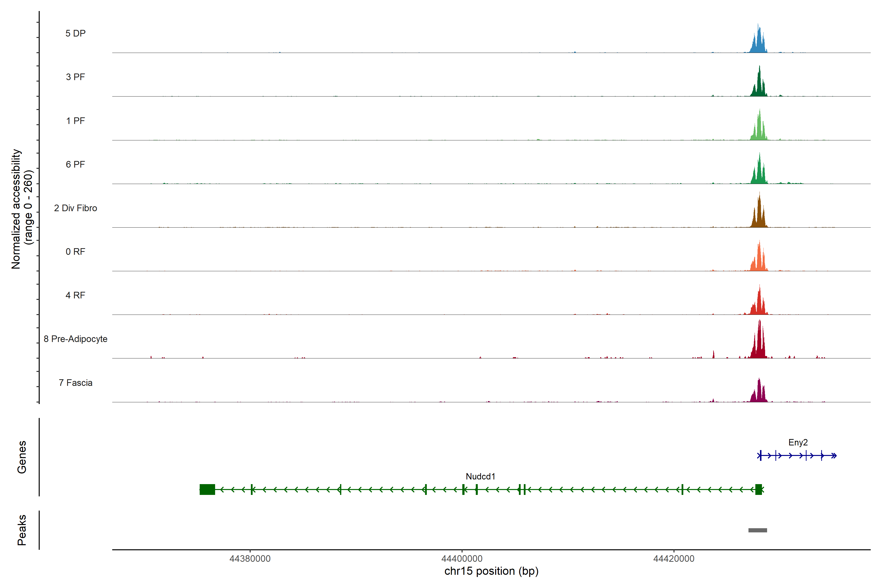The width and height of the screenshot is (882, 588).
Task: Click the Genes track label
Action: (x=22, y=457)
